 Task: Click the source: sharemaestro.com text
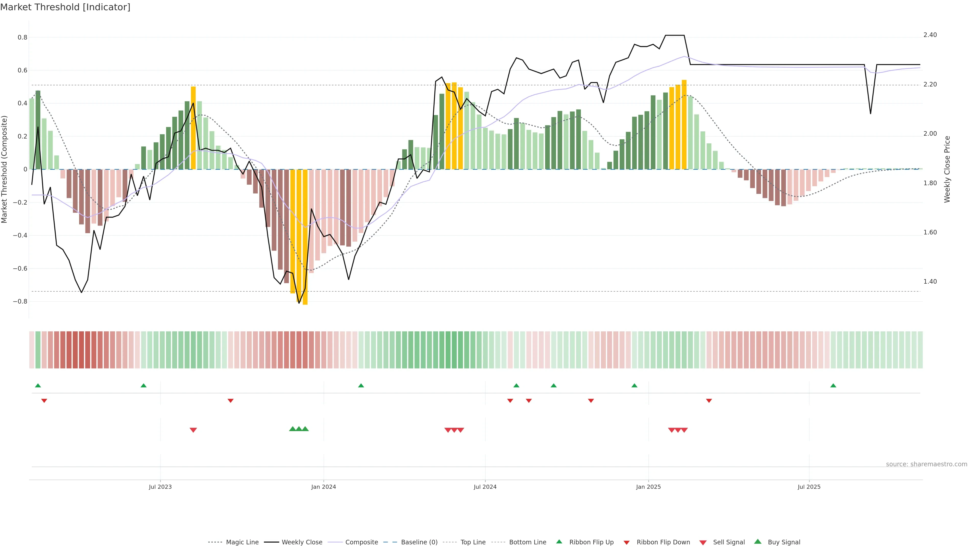coord(926,464)
